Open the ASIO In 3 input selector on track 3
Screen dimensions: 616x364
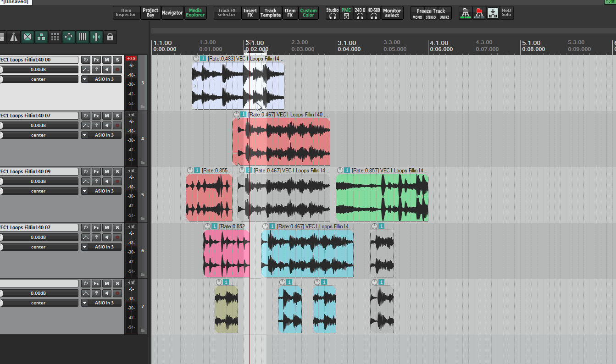[x=105, y=79]
